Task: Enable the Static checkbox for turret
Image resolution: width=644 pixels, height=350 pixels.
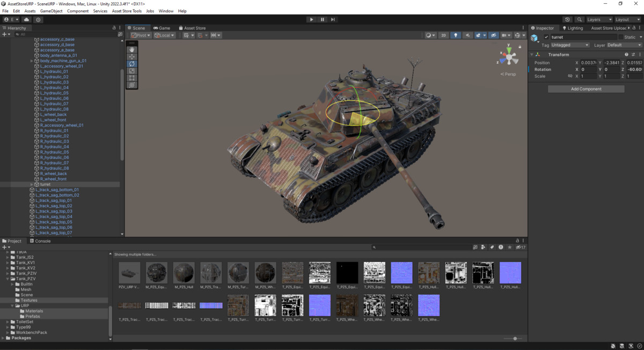Action: tap(621, 37)
